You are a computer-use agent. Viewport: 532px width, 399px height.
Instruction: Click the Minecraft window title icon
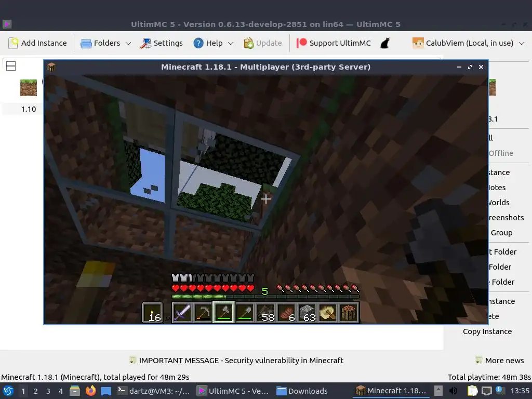[x=51, y=67]
